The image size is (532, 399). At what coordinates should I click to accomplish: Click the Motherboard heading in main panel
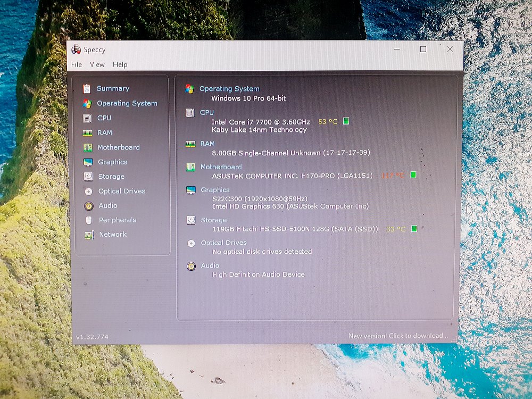(x=221, y=167)
